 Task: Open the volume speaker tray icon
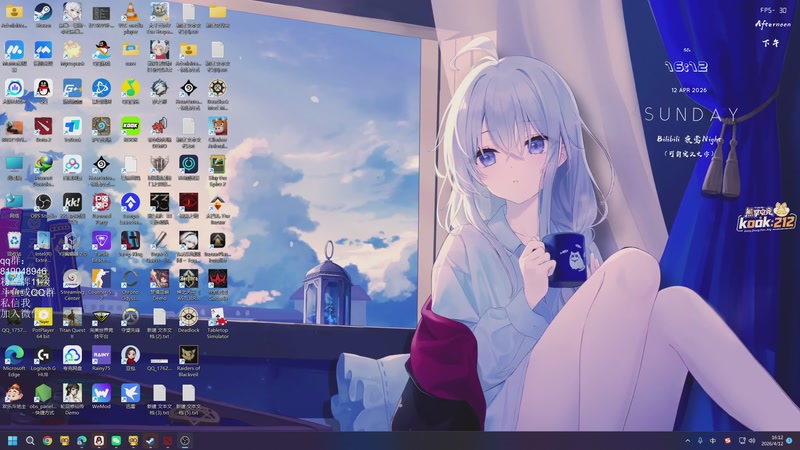tap(752, 440)
